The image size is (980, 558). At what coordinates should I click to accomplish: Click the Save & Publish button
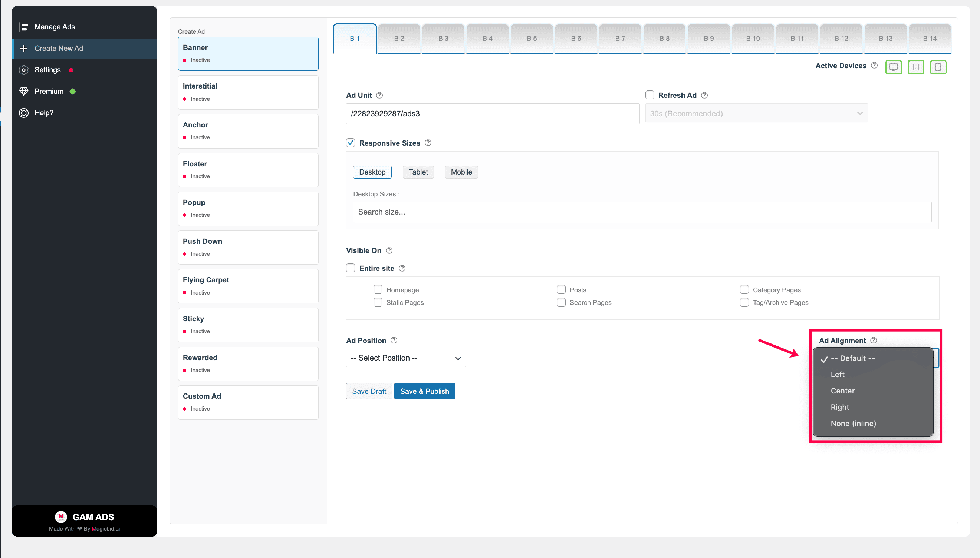(424, 391)
